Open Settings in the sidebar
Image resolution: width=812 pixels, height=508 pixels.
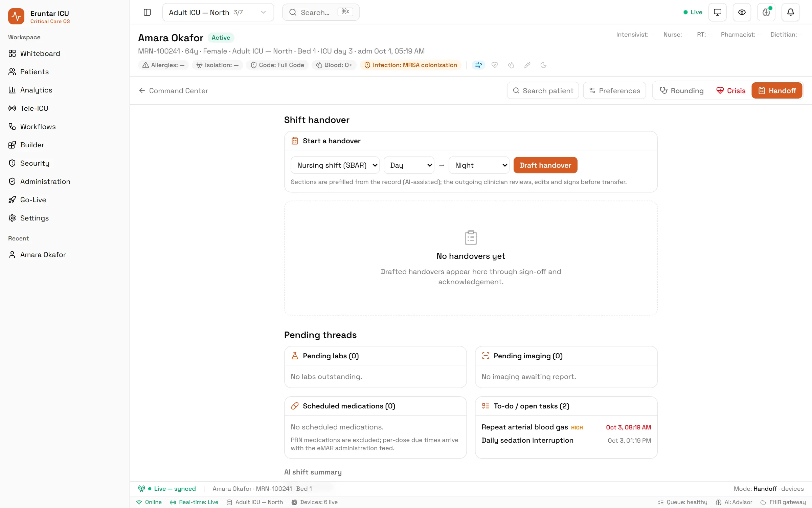pyautogui.click(x=65, y=218)
